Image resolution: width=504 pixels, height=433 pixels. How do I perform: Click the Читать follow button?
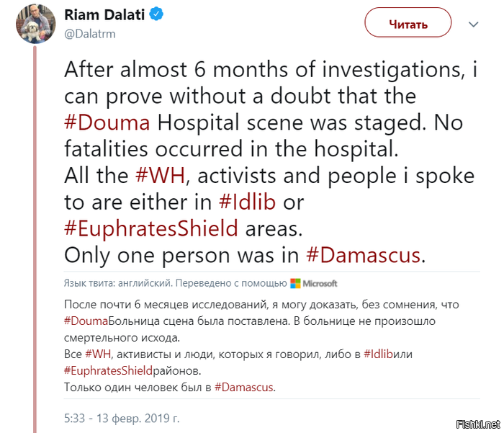408,23
